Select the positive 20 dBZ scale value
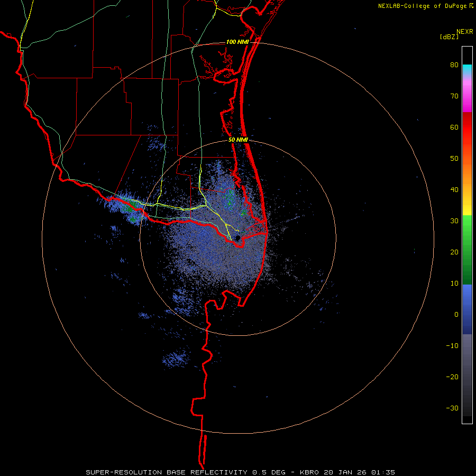 click(454, 252)
